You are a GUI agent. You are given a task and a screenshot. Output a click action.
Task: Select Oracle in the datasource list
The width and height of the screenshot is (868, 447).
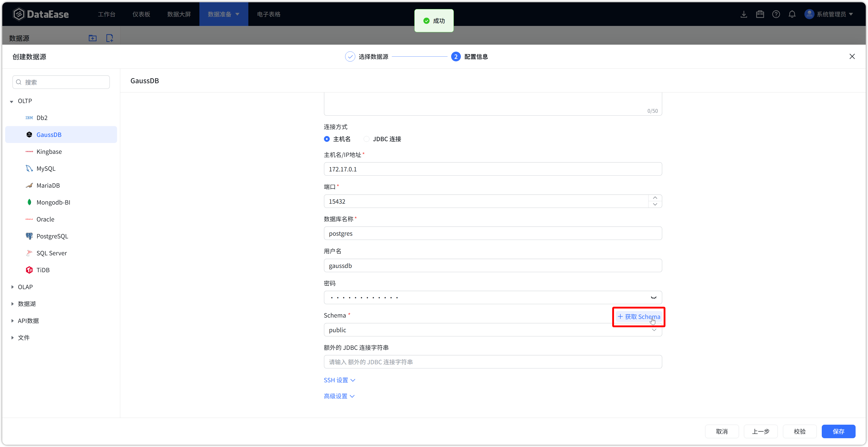point(61,219)
